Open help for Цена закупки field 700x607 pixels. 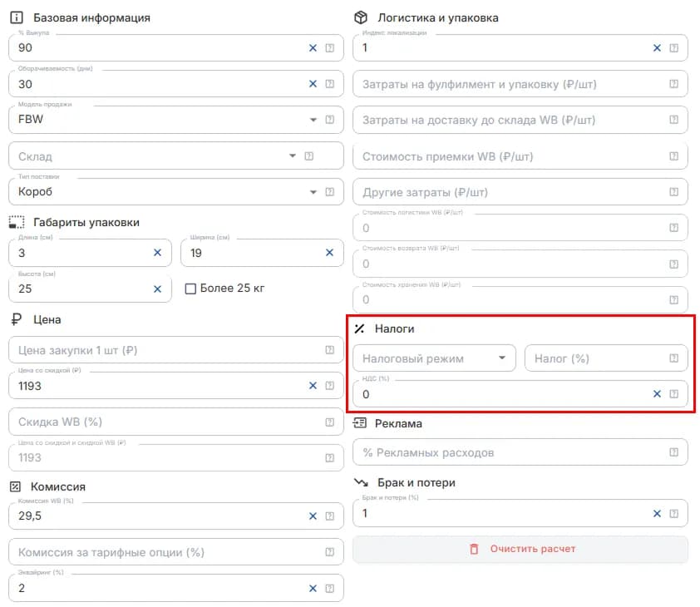click(329, 350)
